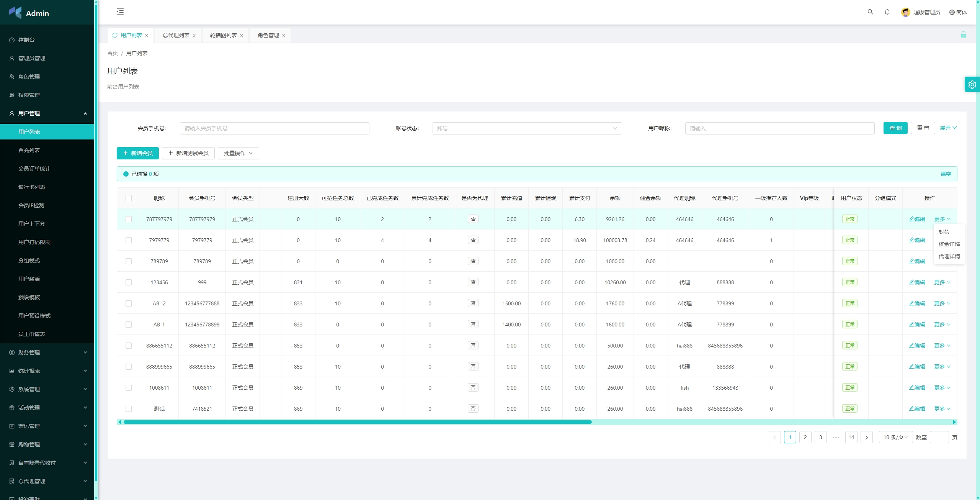This screenshot has height=500, width=980.
Task: Select checkbox for user AB-1
Action: [x=129, y=325]
